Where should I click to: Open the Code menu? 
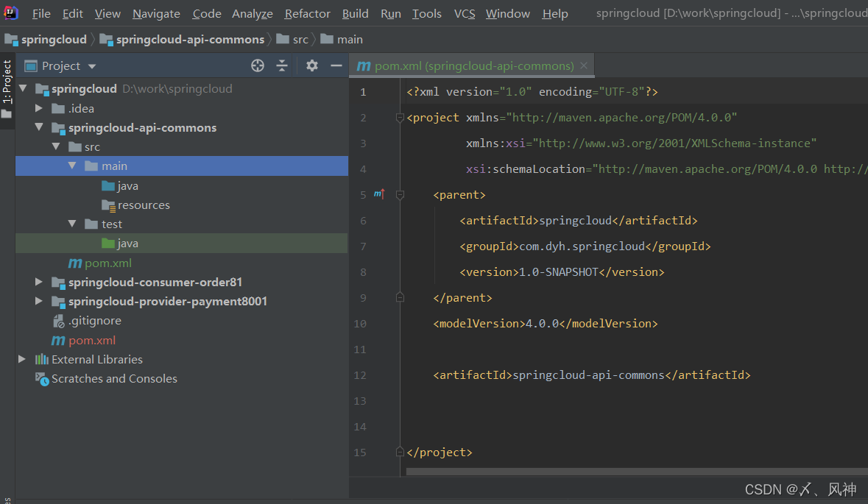pyautogui.click(x=206, y=13)
